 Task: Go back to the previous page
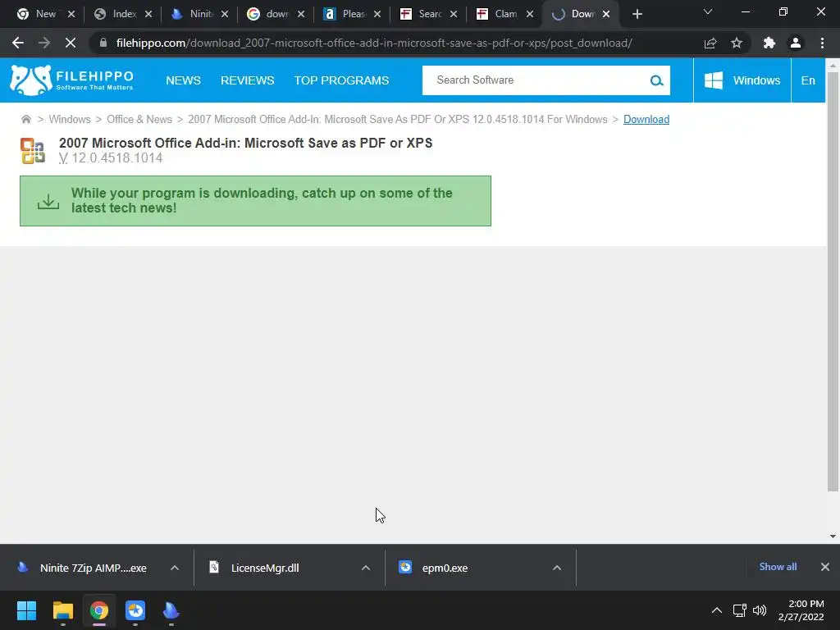pos(18,43)
